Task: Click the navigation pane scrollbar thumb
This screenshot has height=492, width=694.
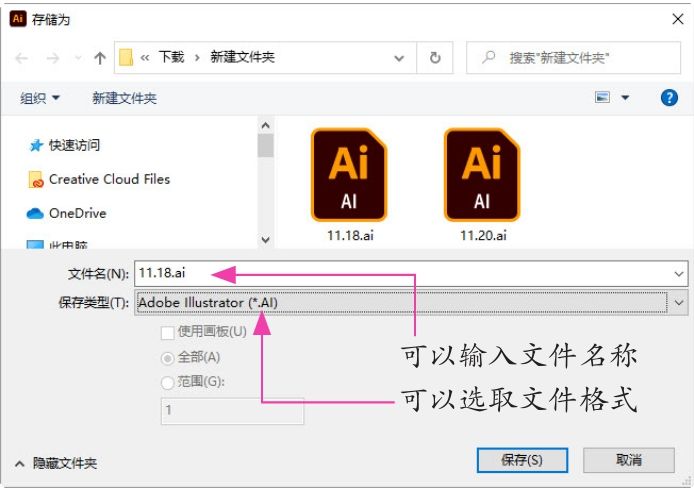Action: point(266,146)
